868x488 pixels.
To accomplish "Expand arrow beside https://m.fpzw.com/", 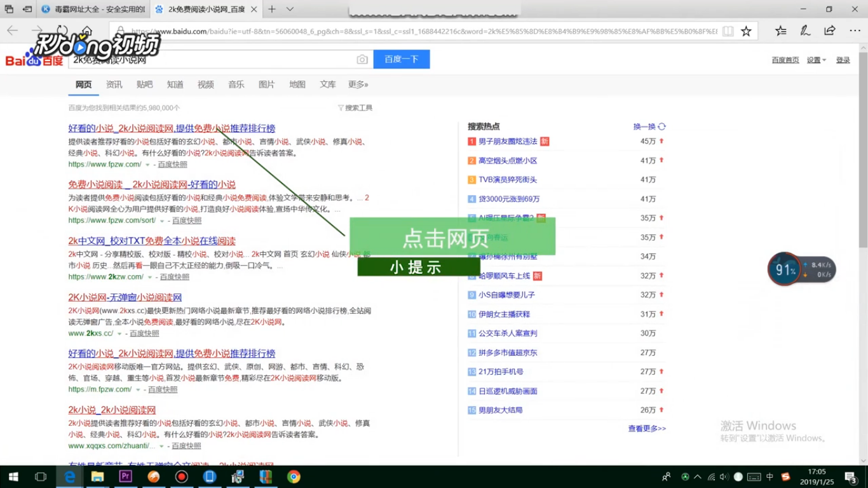I will click(138, 390).
